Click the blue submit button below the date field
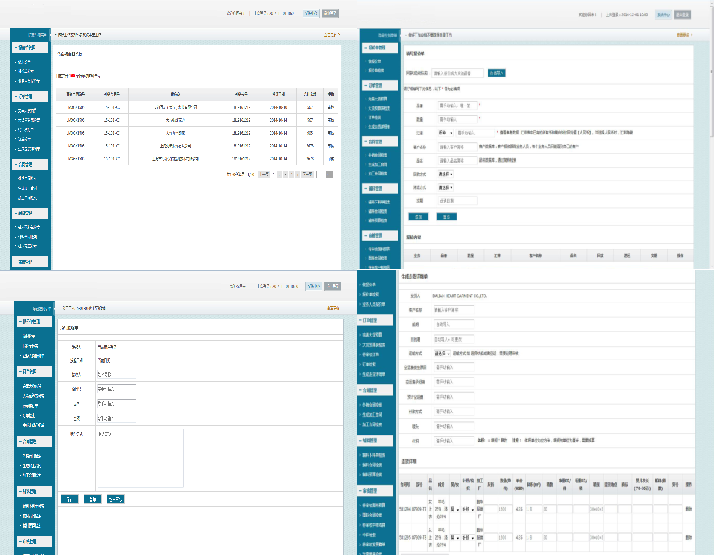Viewport: 714px width, 555px height. click(420, 215)
